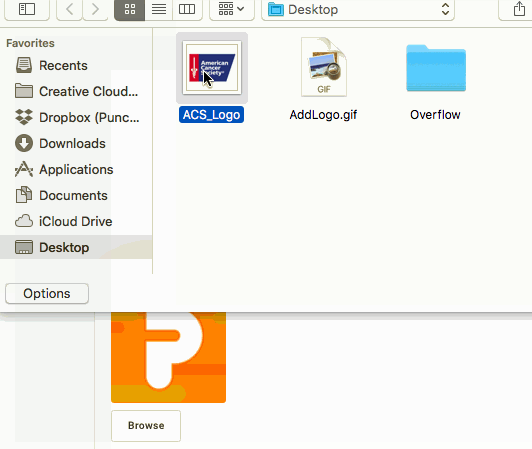Open Creative Cloud folder in sidebar
The image size is (532, 449).
76,91
